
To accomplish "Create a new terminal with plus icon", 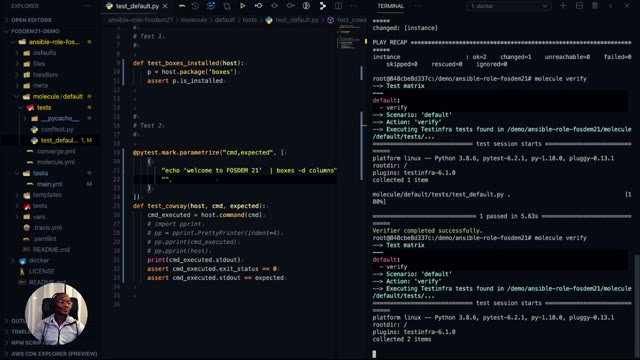I will click(x=563, y=6).
